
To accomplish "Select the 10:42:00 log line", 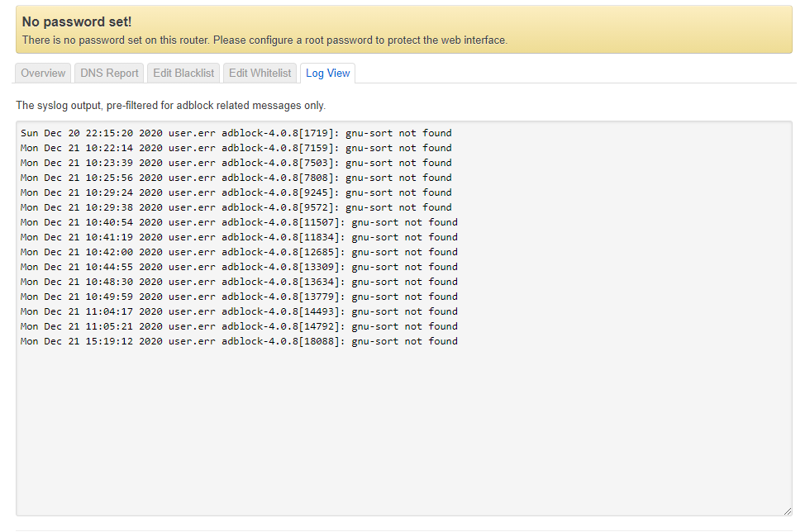I will coord(239,252).
